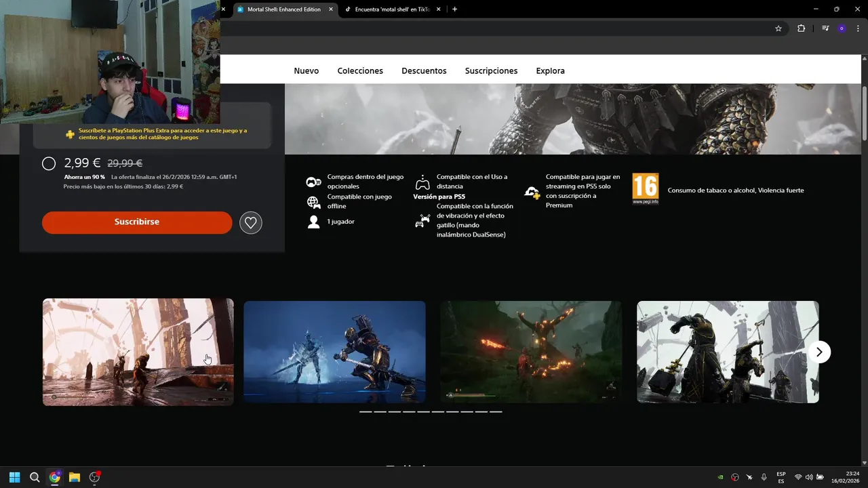Click the PS5 cloud streaming icon

point(532,192)
